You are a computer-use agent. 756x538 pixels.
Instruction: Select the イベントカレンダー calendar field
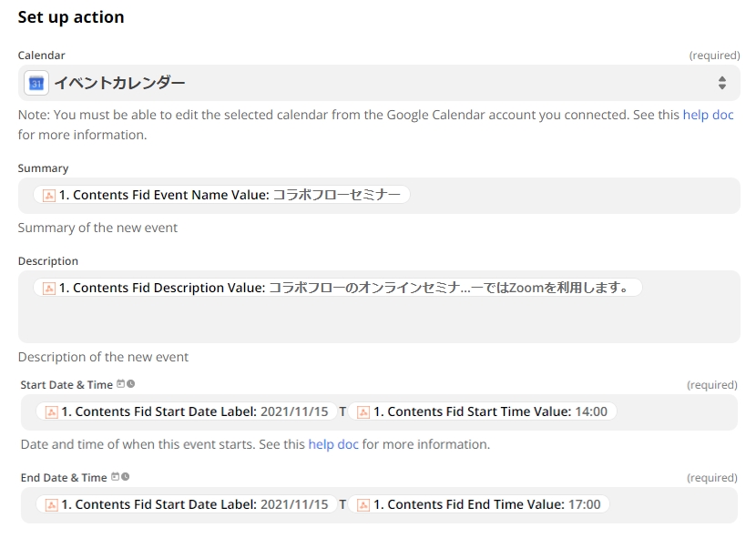379,83
